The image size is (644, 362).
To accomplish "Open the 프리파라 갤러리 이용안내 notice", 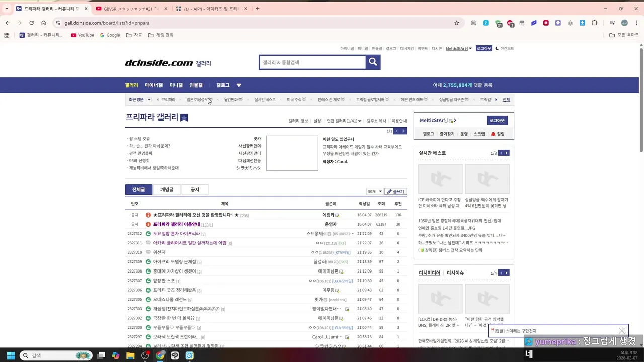I will click(x=177, y=224).
